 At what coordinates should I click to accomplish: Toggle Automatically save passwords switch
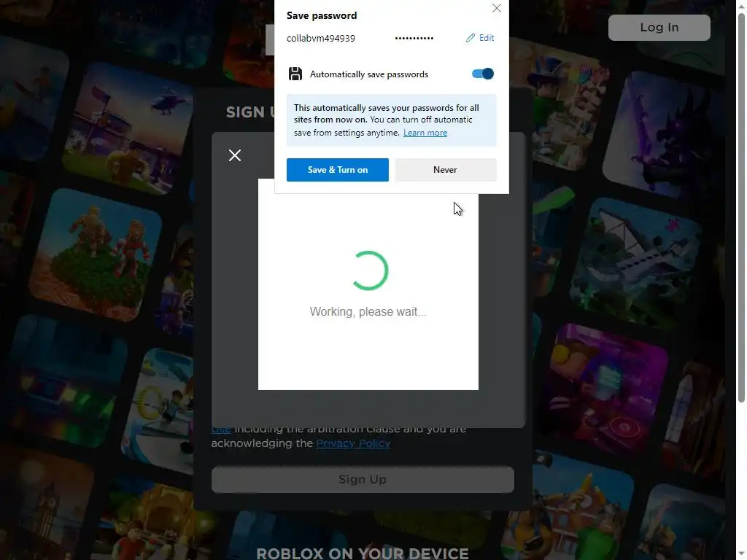[483, 74]
